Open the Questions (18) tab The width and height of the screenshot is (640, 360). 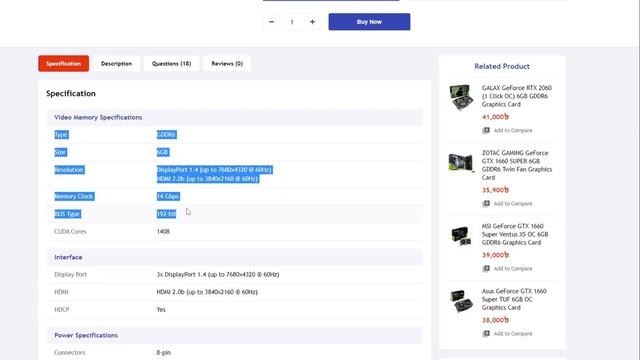click(171, 64)
